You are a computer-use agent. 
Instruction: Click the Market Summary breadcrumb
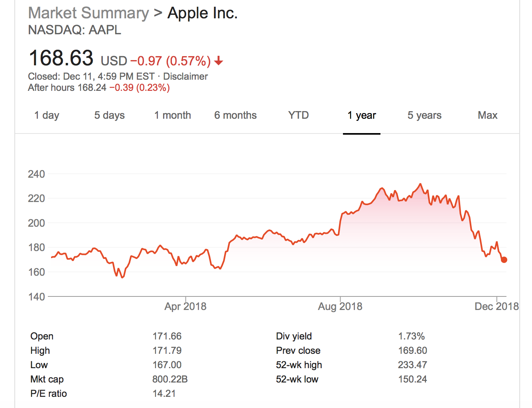click(88, 13)
